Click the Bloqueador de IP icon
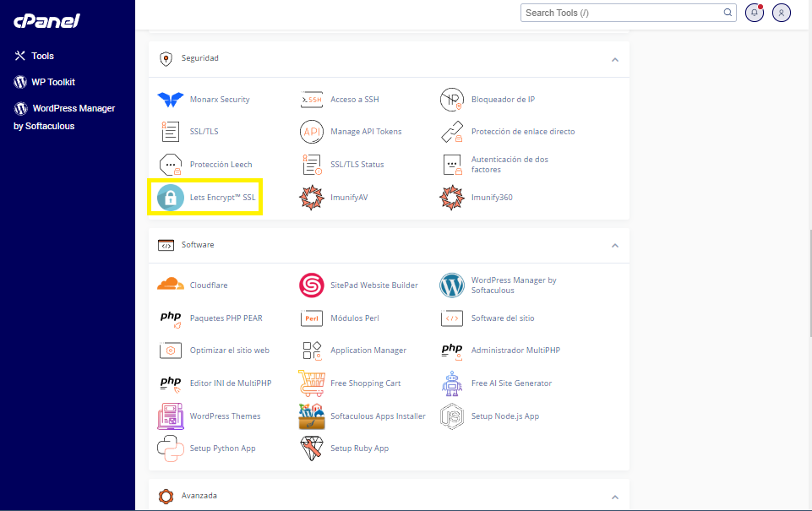This screenshot has height=511, width=812. tap(452, 100)
